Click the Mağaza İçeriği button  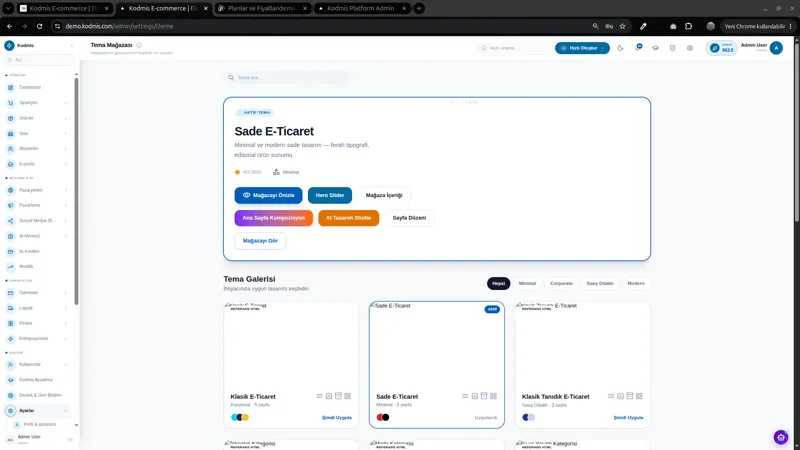(x=384, y=195)
